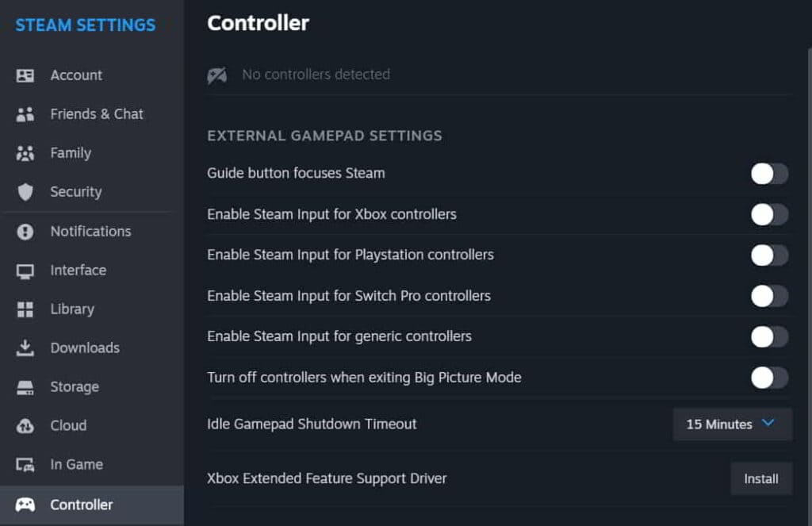Image resolution: width=812 pixels, height=526 pixels.
Task: Switch to the Storage settings section
Action: coord(74,386)
